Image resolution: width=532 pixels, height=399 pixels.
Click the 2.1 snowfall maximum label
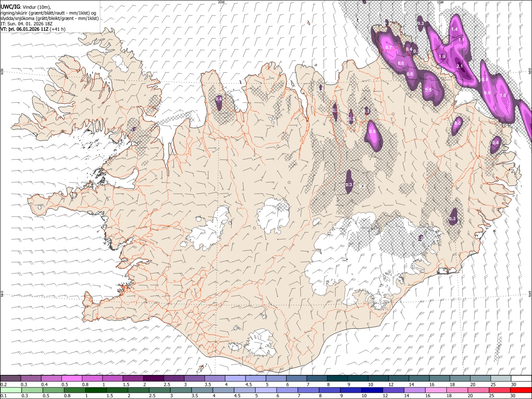point(459,66)
